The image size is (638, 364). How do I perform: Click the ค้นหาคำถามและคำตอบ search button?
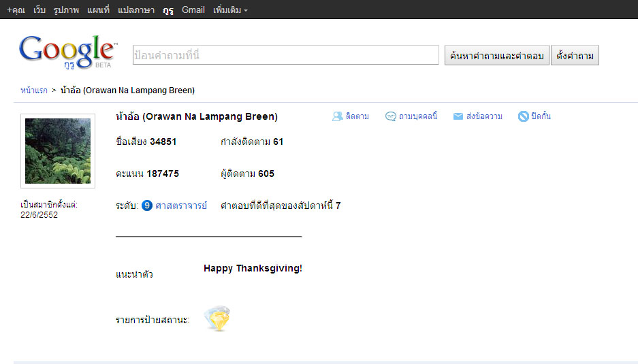[x=497, y=55]
